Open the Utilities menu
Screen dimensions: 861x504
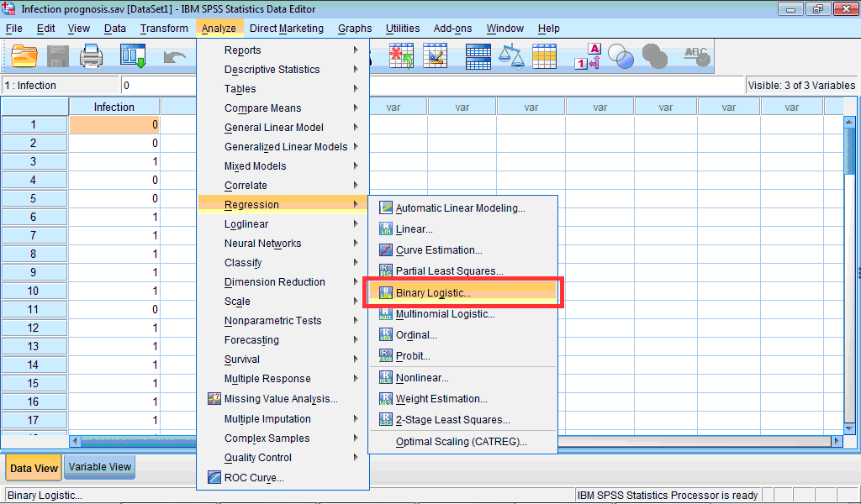[402, 28]
